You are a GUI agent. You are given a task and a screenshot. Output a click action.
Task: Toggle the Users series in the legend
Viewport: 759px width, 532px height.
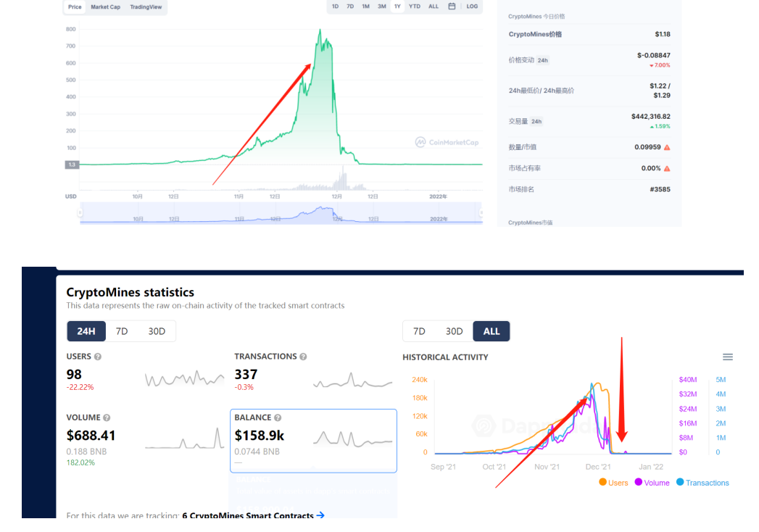coord(613,483)
